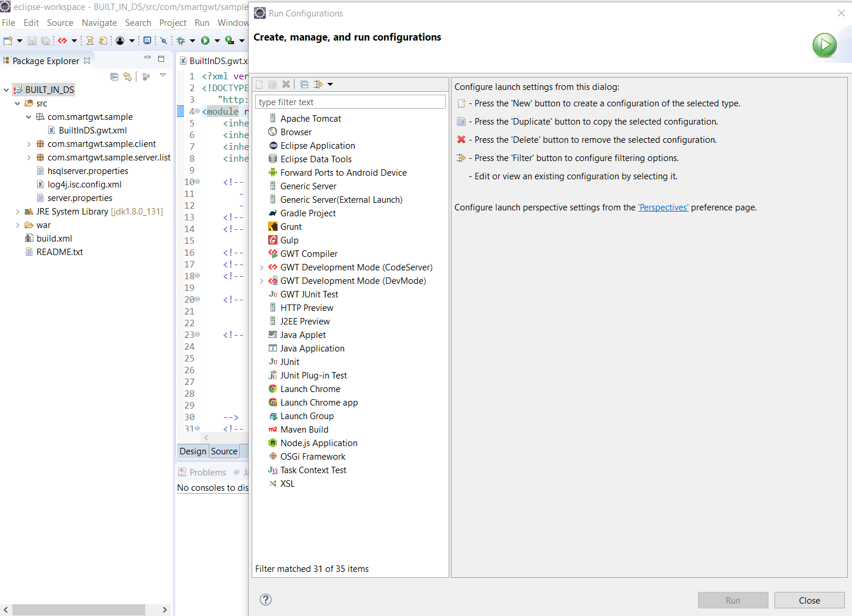
Task: Click the Package Explorer horizontal scrollbar
Action: pyautogui.click(x=78, y=610)
